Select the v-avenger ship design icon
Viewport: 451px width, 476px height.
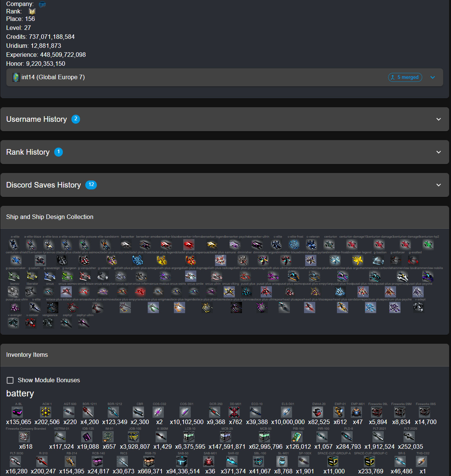click(13, 323)
